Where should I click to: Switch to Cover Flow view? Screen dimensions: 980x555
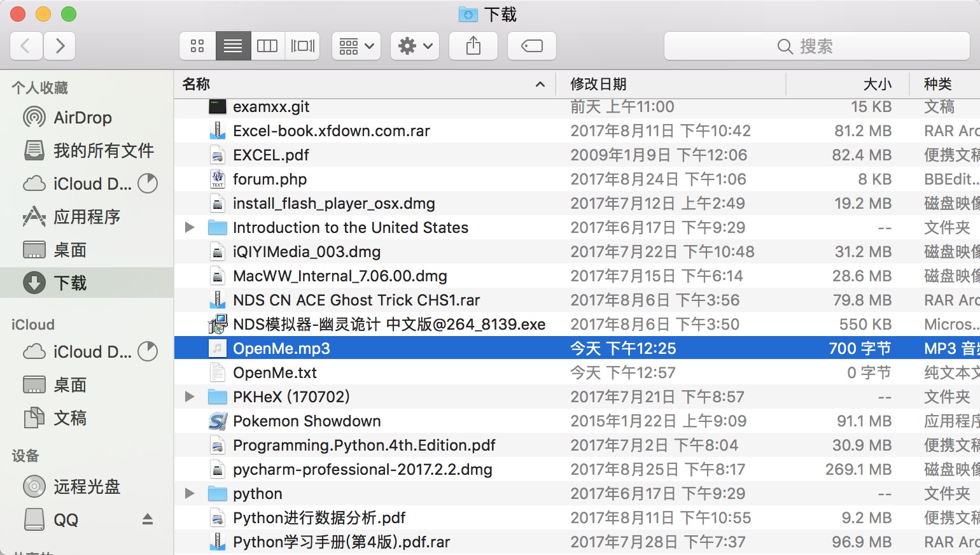click(302, 46)
